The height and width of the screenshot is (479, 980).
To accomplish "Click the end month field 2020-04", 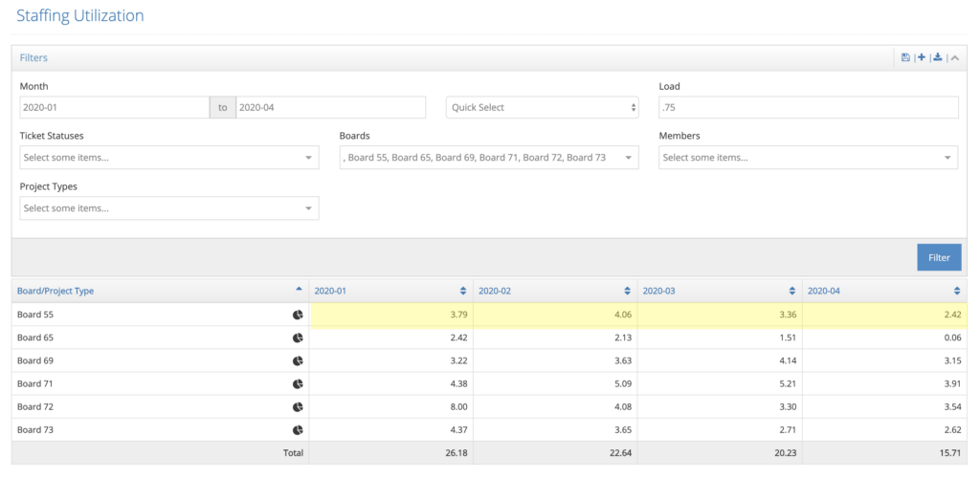I will (330, 107).
